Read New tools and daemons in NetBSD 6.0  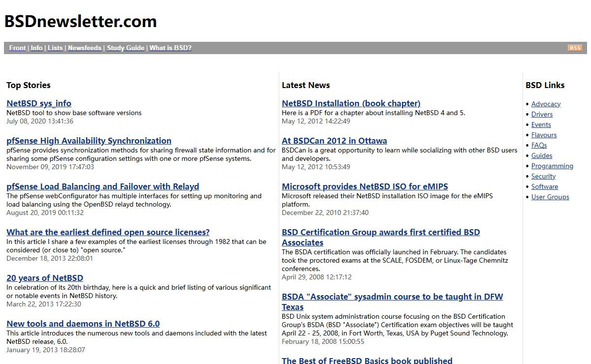pyautogui.click(x=83, y=324)
